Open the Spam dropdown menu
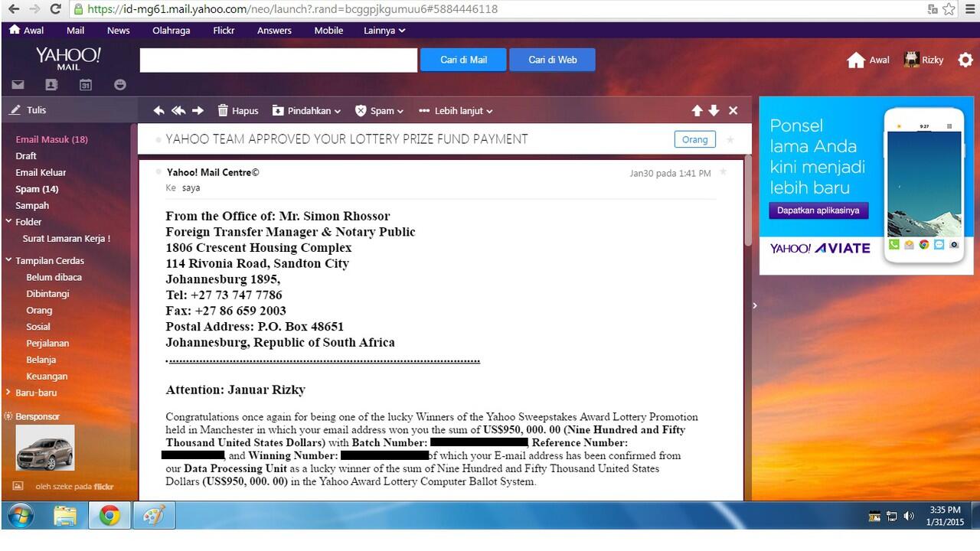 coord(379,110)
